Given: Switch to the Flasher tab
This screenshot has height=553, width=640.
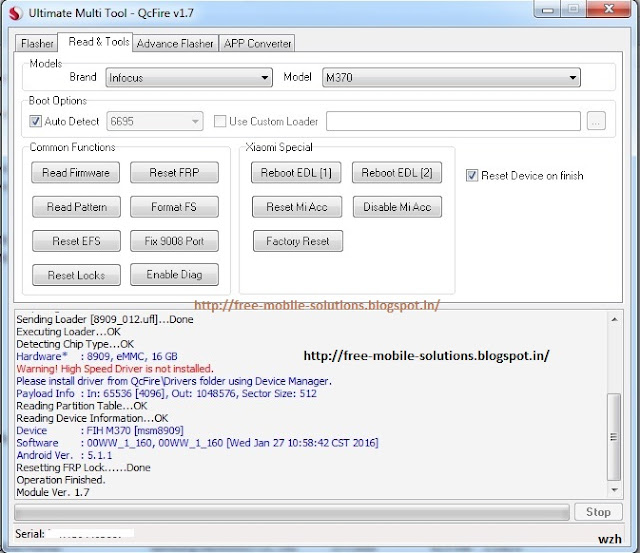Looking at the screenshot, I should tap(36, 43).
